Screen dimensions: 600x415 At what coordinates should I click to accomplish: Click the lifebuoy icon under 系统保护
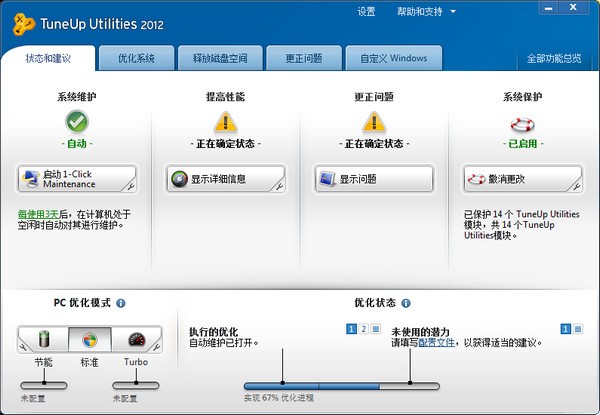522,124
